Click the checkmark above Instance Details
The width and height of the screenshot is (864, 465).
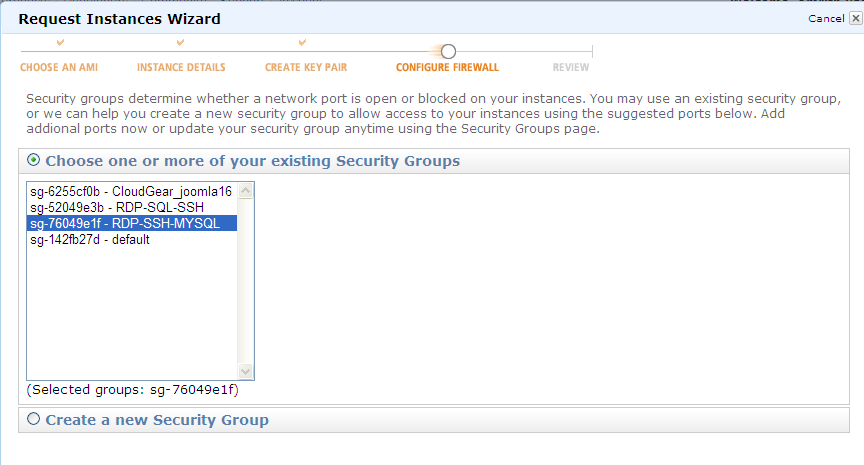tap(180, 42)
